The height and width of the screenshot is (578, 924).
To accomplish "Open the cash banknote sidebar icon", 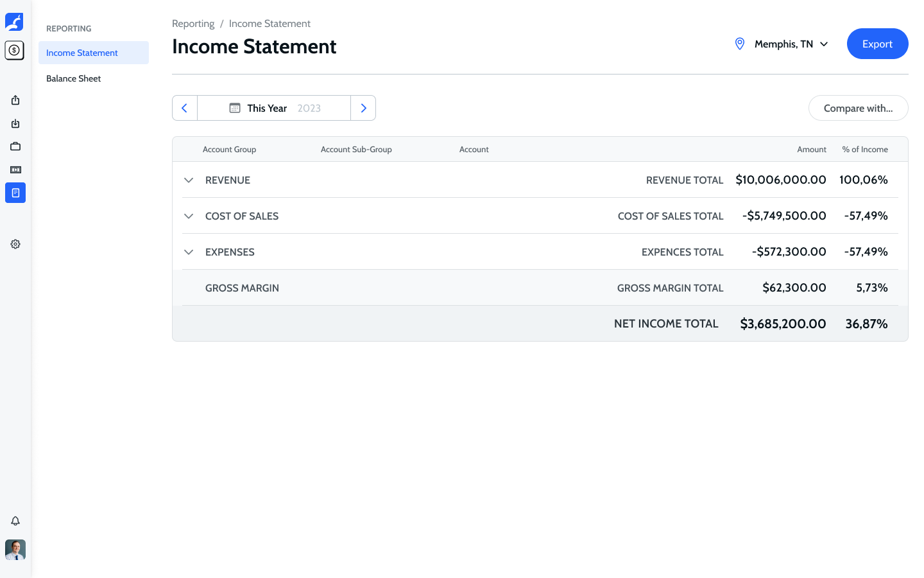I will [x=15, y=170].
